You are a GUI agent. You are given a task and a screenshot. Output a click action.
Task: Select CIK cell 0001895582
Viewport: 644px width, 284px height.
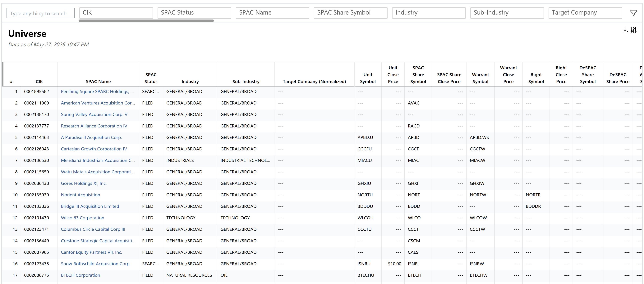point(36,92)
